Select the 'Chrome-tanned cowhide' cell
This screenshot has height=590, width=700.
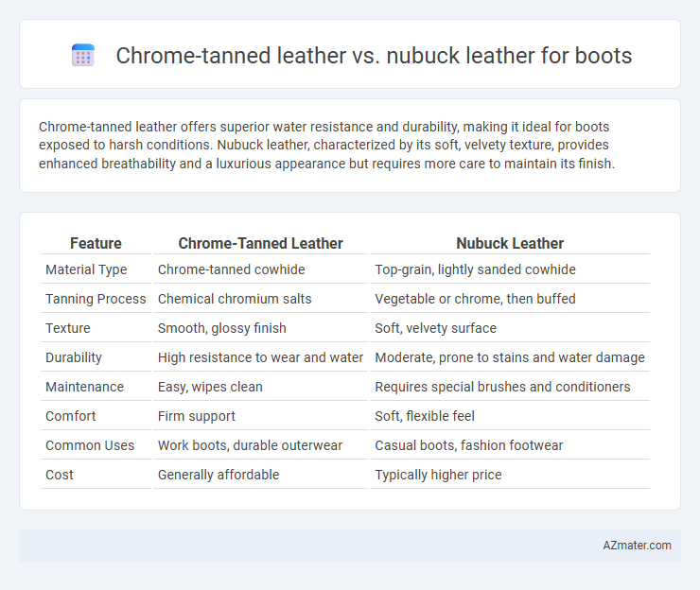(x=231, y=269)
